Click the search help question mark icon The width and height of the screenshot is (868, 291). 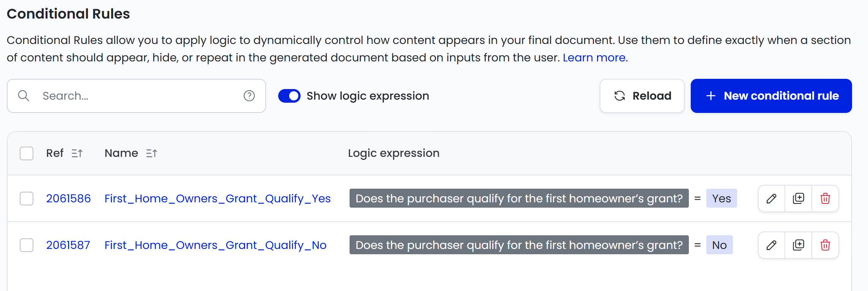tap(249, 96)
